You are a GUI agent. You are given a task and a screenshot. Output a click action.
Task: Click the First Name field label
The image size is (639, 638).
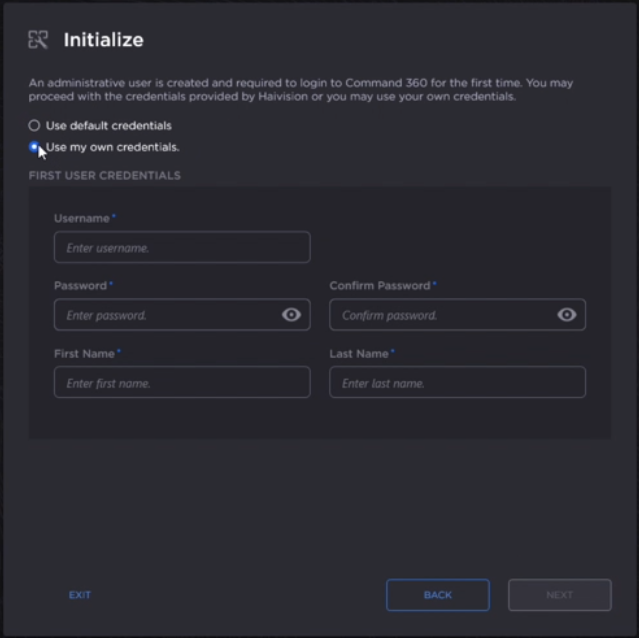click(x=84, y=354)
